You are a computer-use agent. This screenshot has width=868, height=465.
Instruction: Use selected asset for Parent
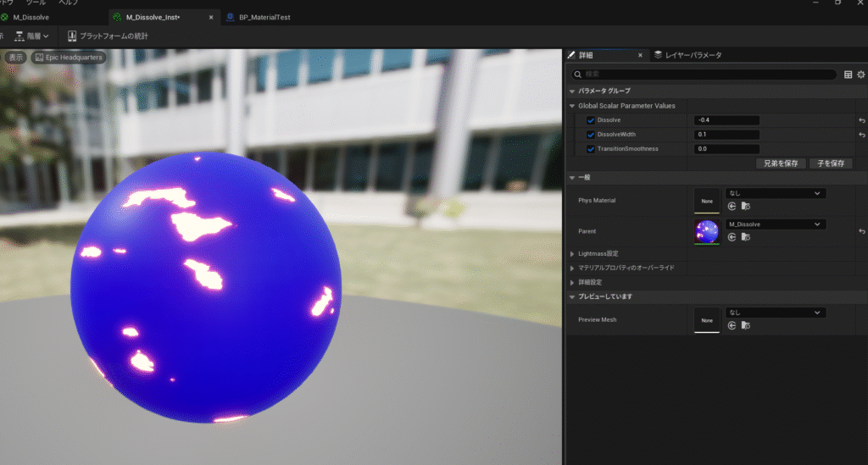[732, 237]
